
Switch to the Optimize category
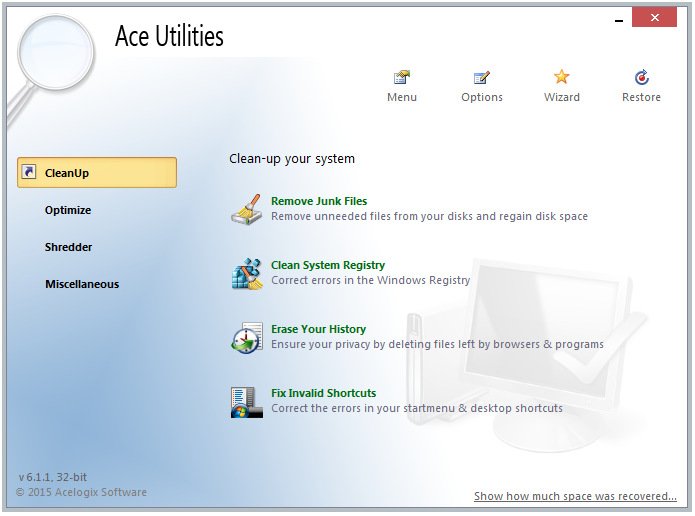click(x=68, y=210)
